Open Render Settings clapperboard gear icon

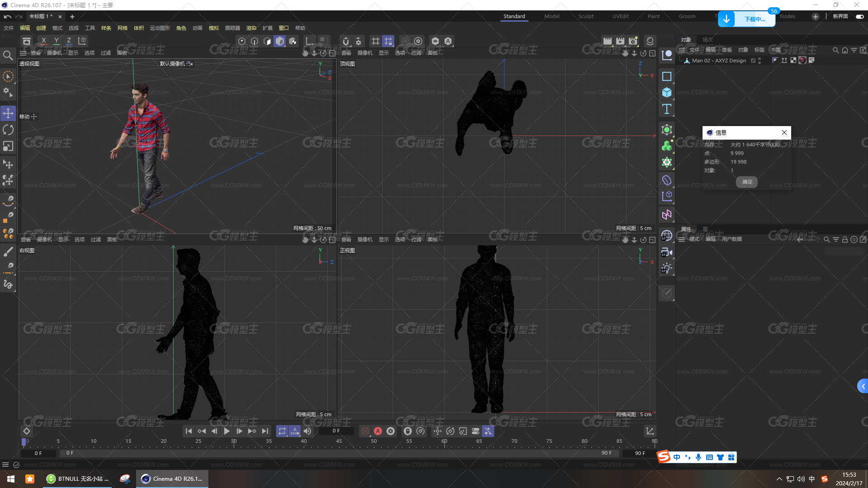633,41
